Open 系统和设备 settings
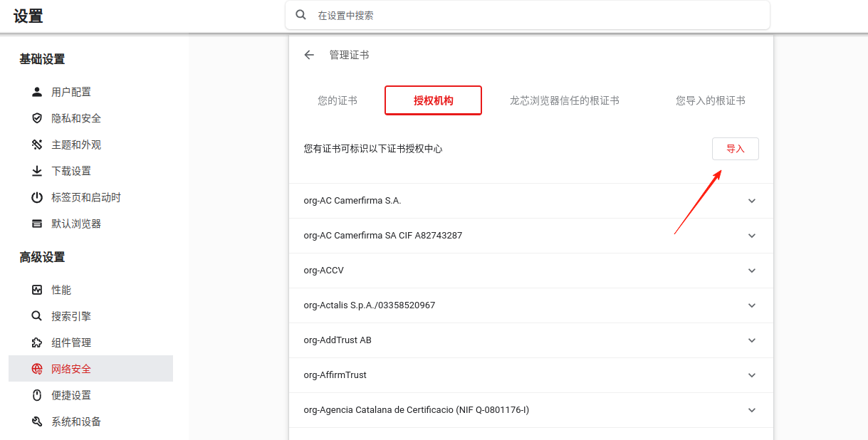The width and height of the screenshot is (868, 440). pos(90,421)
